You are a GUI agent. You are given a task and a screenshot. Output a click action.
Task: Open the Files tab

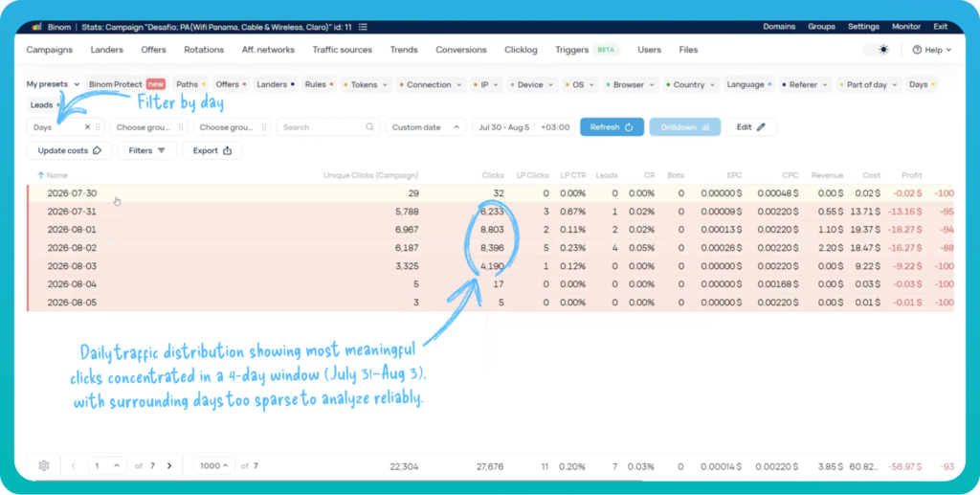click(688, 50)
